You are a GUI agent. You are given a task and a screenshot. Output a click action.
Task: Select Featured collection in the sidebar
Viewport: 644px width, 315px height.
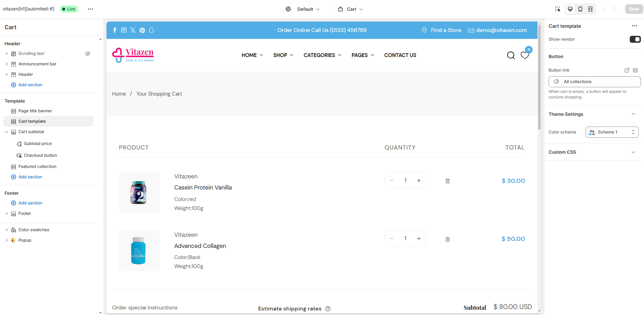tap(37, 167)
